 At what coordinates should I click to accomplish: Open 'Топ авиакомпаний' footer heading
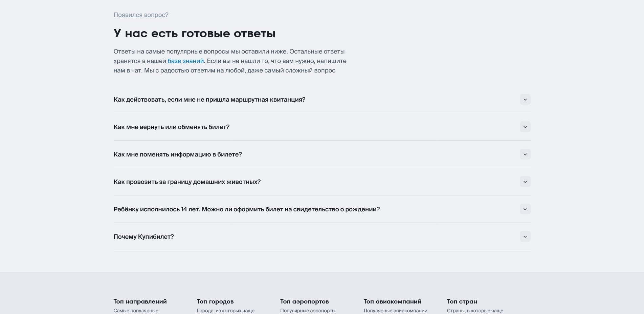(x=392, y=301)
